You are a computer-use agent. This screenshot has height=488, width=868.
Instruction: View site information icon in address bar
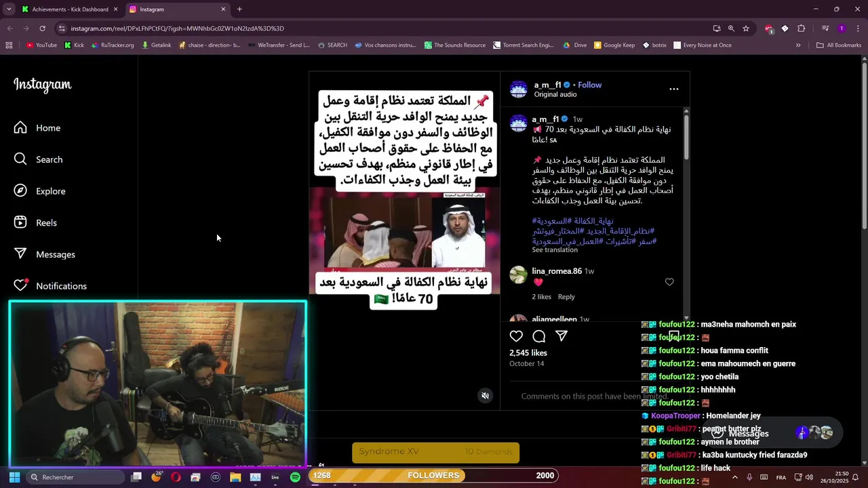pos(62,28)
